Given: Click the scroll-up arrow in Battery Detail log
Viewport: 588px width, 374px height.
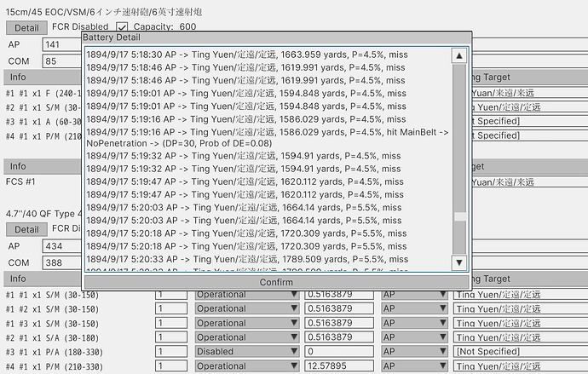Looking at the screenshot, I should point(458,55).
